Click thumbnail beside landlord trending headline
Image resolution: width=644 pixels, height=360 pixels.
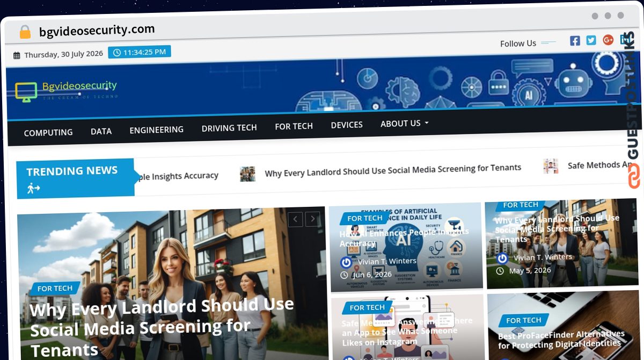click(x=247, y=174)
